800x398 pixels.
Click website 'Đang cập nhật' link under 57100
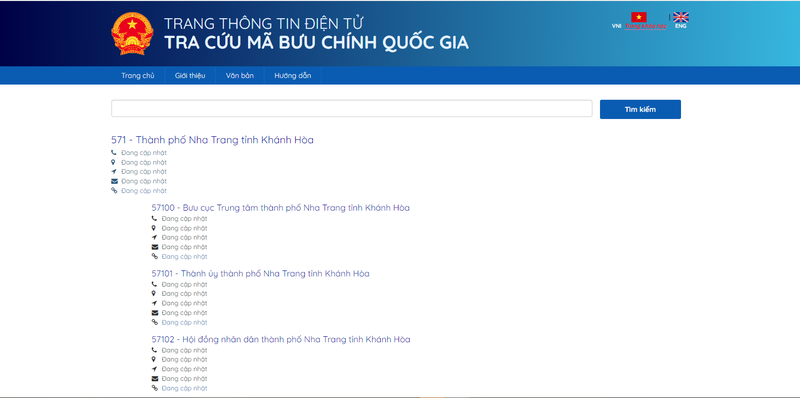tap(184, 257)
